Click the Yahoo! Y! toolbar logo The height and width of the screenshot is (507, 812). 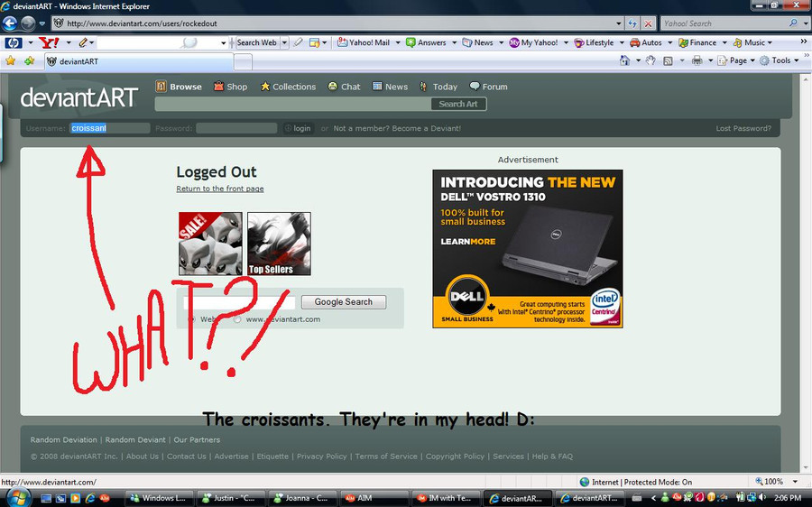pos(50,42)
